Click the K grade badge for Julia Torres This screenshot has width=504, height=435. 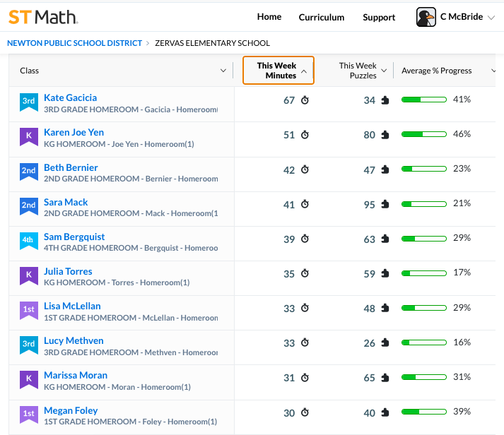29,276
